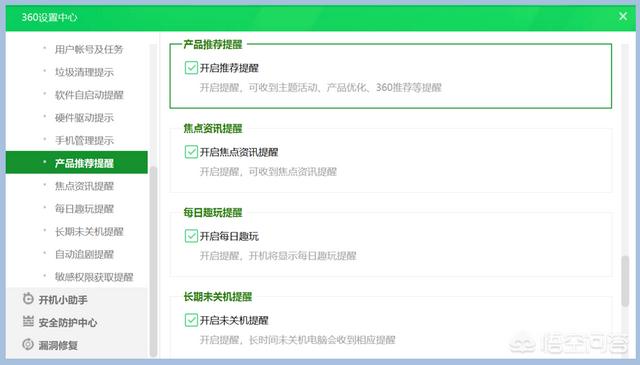Click 开启焦点资讯提醒 label text
The height and width of the screenshot is (365, 640).
coord(239,152)
